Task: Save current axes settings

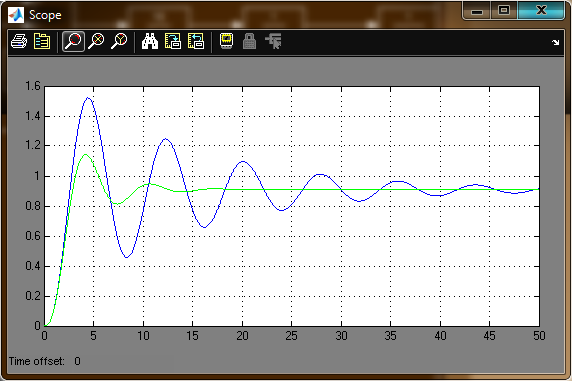Action: coord(173,41)
